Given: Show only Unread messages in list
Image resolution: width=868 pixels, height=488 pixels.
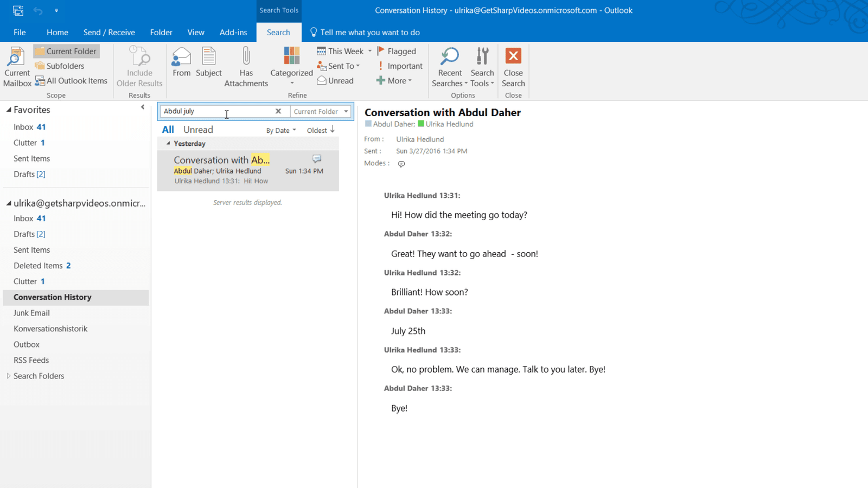Looking at the screenshot, I should 198,130.
